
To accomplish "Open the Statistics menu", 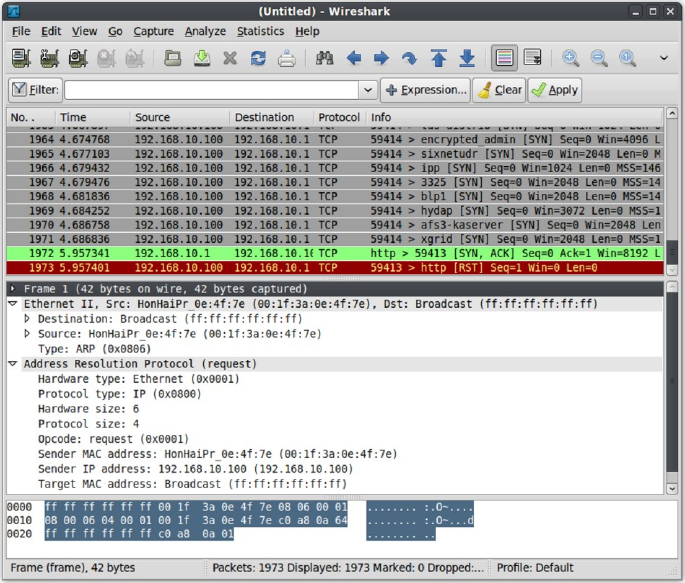I will click(x=260, y=31).
